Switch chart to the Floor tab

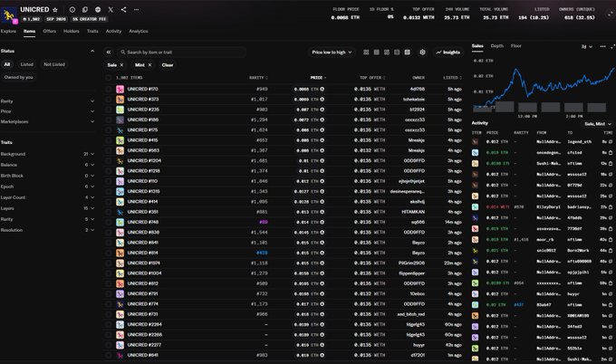coord(515,46)
